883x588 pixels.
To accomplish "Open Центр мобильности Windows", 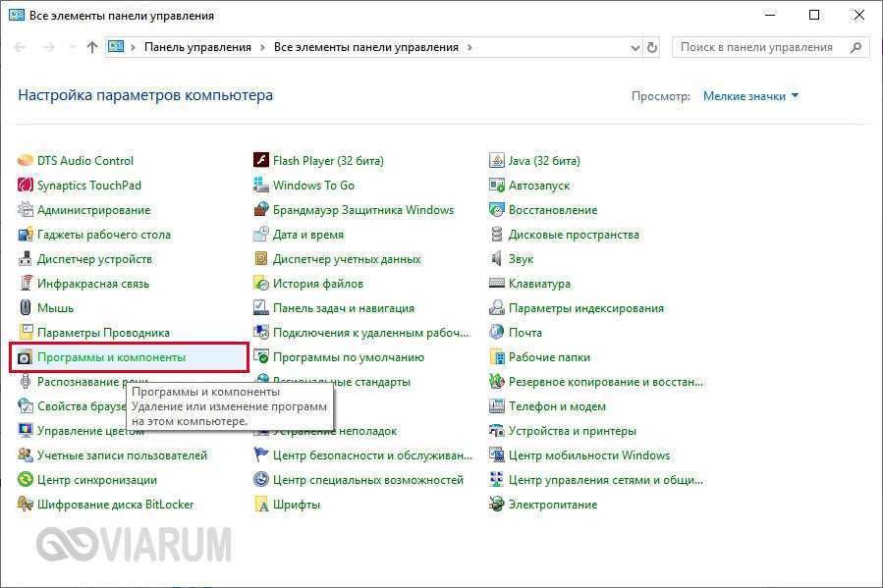I will pos(589,455).
